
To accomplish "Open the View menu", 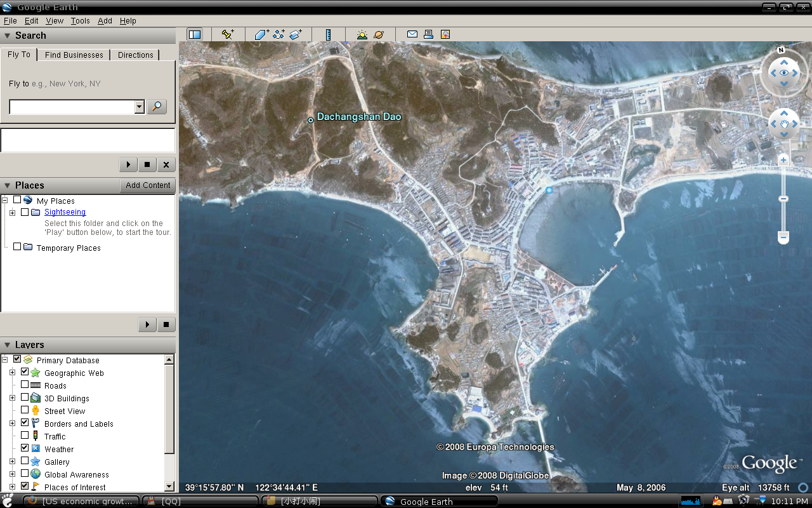I will pyautogui.click(x=55, y=20).
